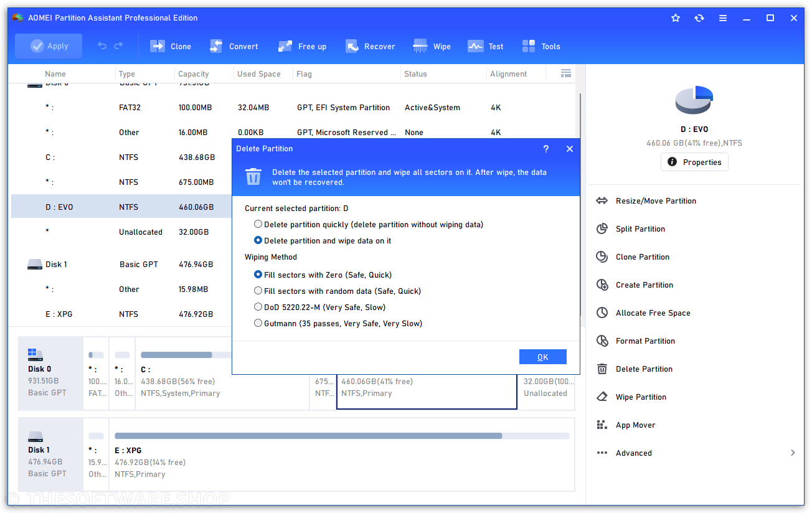Click the column settings list icon
The image size is (812, 513).
[x=566, y=73]
